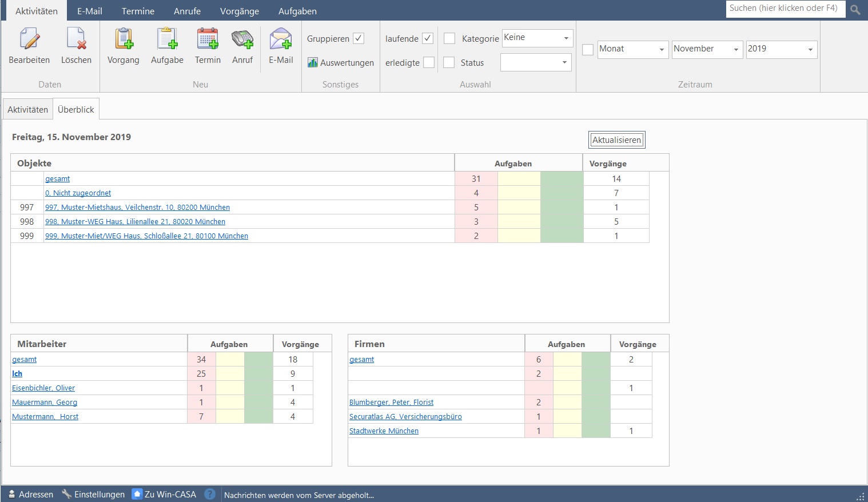Open 998 Muster-WEG Haus Lilienallee link
Screen dimensions: 868x502
(136, 222)
